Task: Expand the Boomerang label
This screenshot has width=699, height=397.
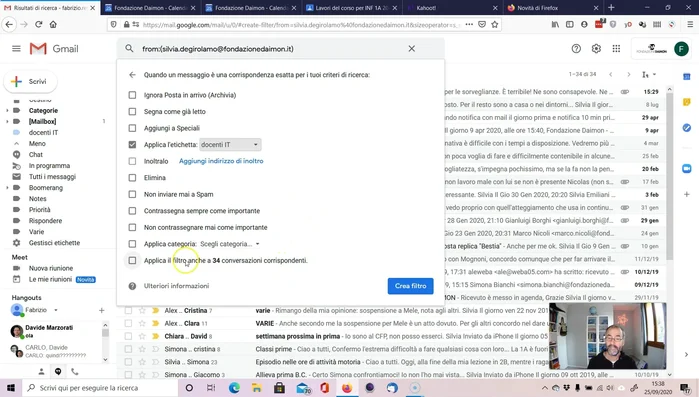Action: coord(7,188)
